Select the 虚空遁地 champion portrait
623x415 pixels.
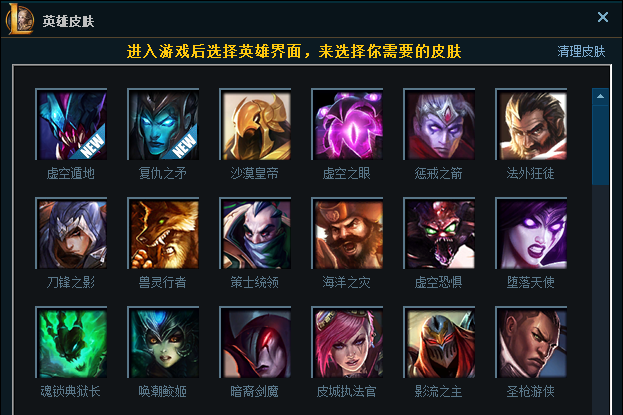click(71, 124)
